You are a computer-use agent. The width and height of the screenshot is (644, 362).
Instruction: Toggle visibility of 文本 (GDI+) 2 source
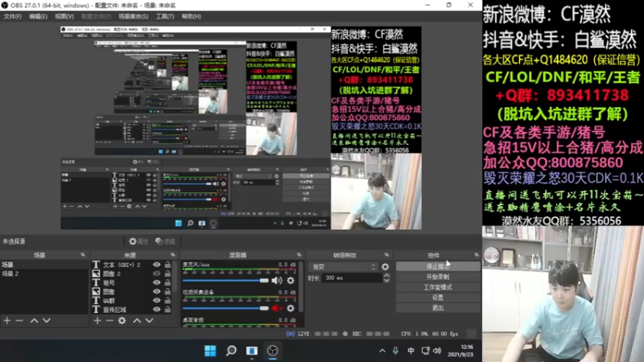click(x=156, y=265)
